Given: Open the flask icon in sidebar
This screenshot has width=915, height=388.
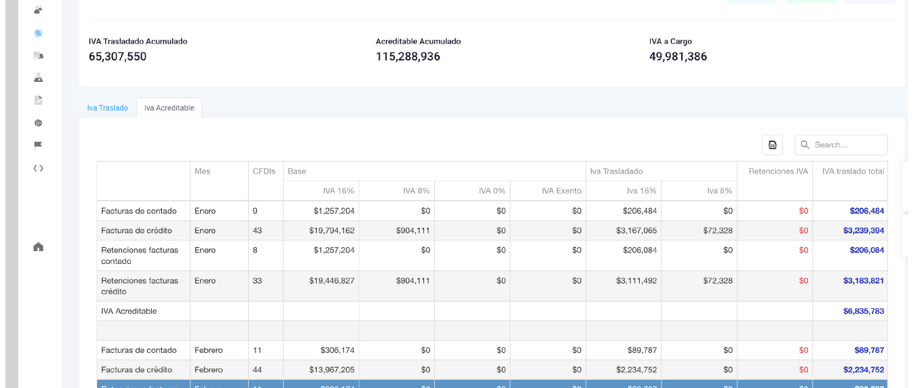Looking at the screenshot, I should point(39,78).
